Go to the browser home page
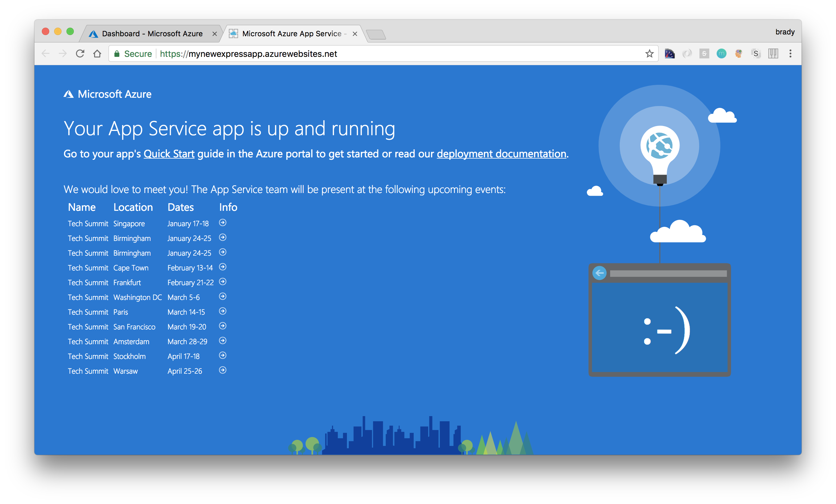This screenshot has height=504, width=836. [x=98, y=53]
